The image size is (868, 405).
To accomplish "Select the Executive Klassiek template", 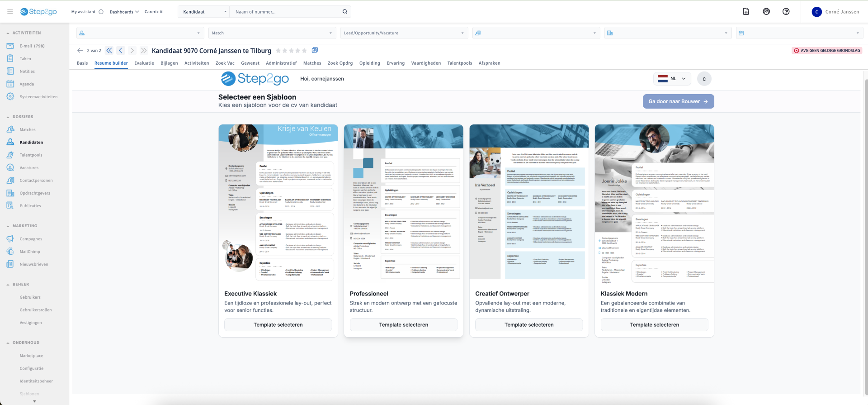I will [278, 325].
